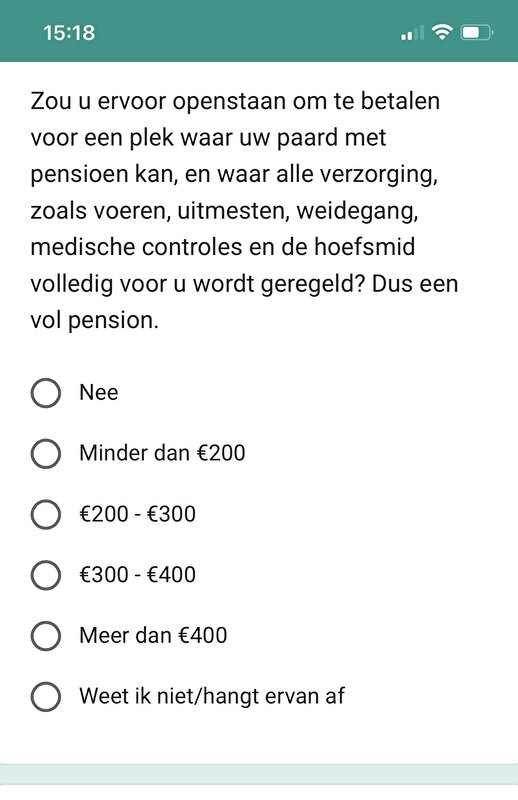Tap the light teal card at page bottom
Screen dimensions: 518x800
point(259,774)
